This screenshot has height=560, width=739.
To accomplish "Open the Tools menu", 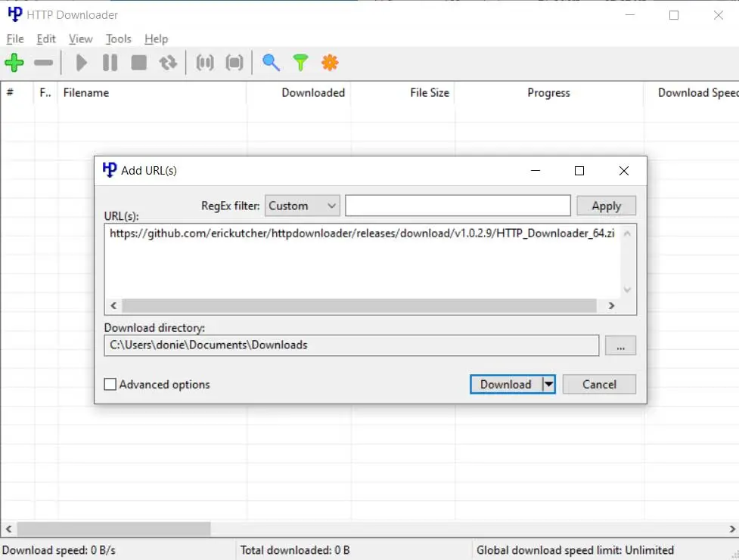I will click(x=118, y=39).
